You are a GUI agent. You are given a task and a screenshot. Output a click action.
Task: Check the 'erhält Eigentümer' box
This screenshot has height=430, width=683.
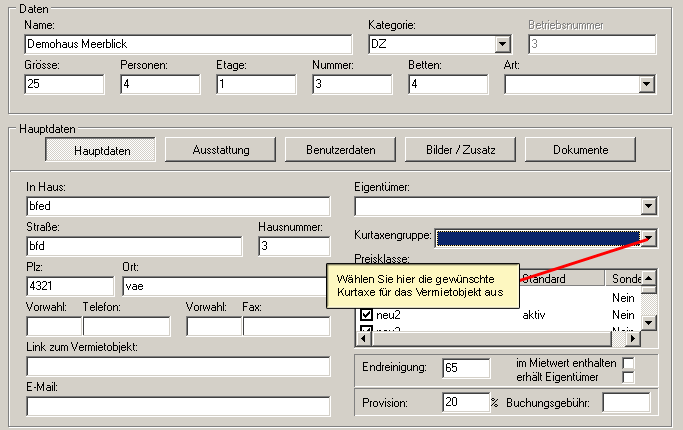pos(628,377)
